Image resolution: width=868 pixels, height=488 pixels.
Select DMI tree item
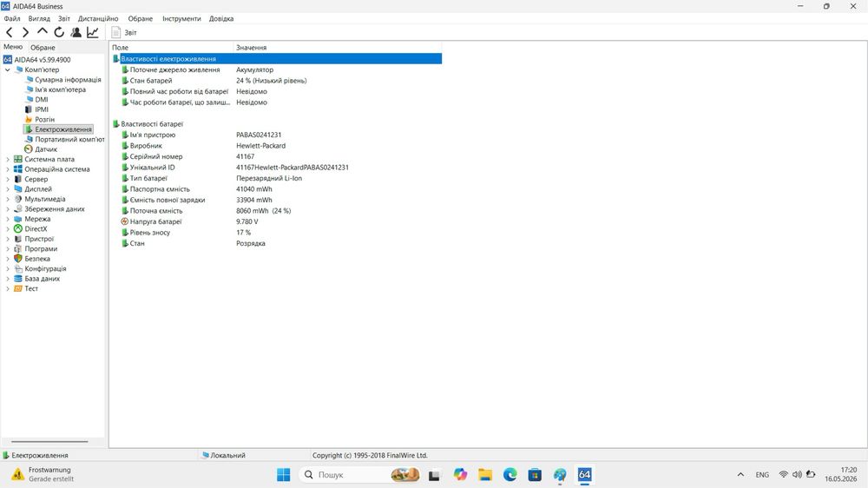42,100
